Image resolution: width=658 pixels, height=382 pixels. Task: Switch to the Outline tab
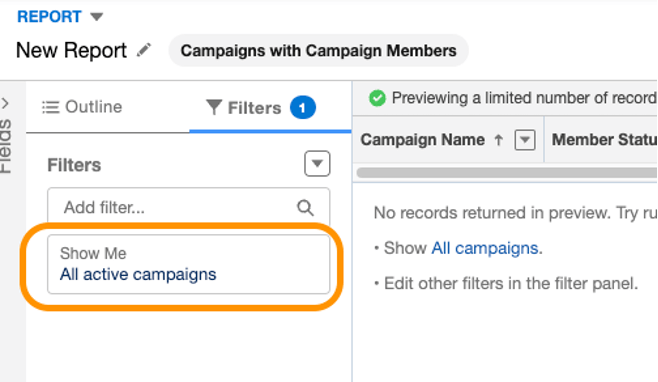pos(82,107)
